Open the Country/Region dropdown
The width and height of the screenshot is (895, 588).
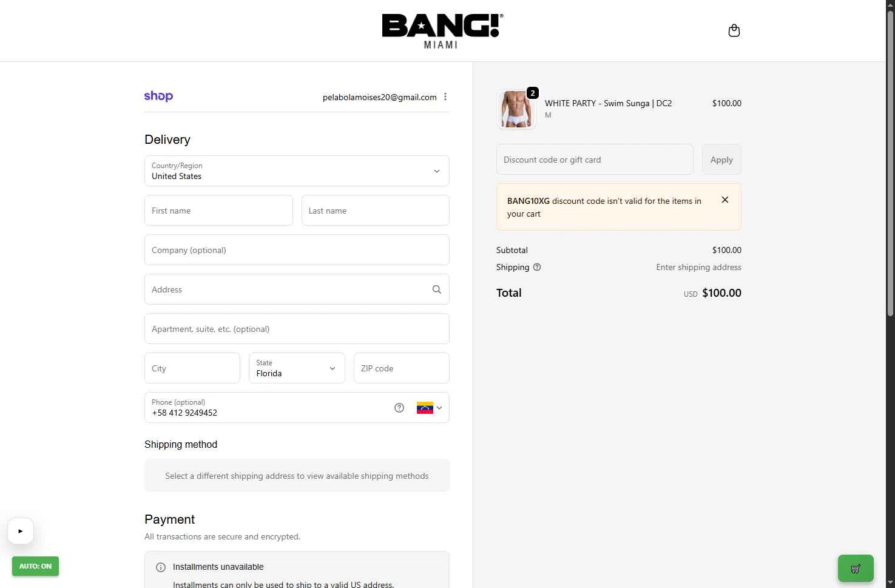(x=297, y=171)
